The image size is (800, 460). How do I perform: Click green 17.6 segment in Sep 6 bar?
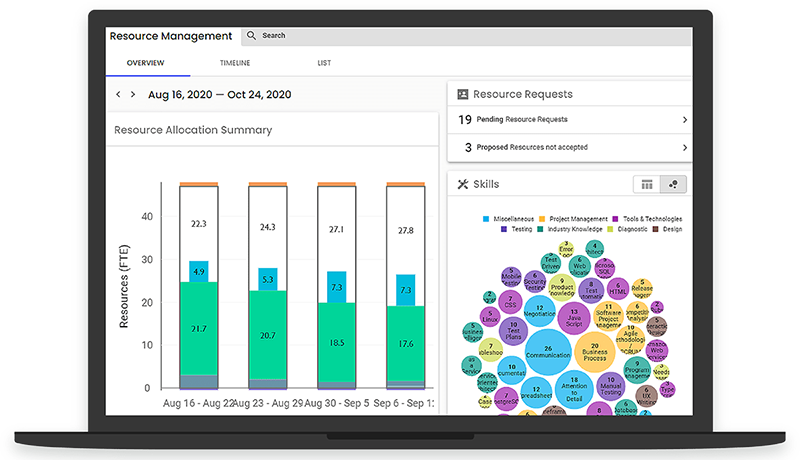[x=406, y=343]
